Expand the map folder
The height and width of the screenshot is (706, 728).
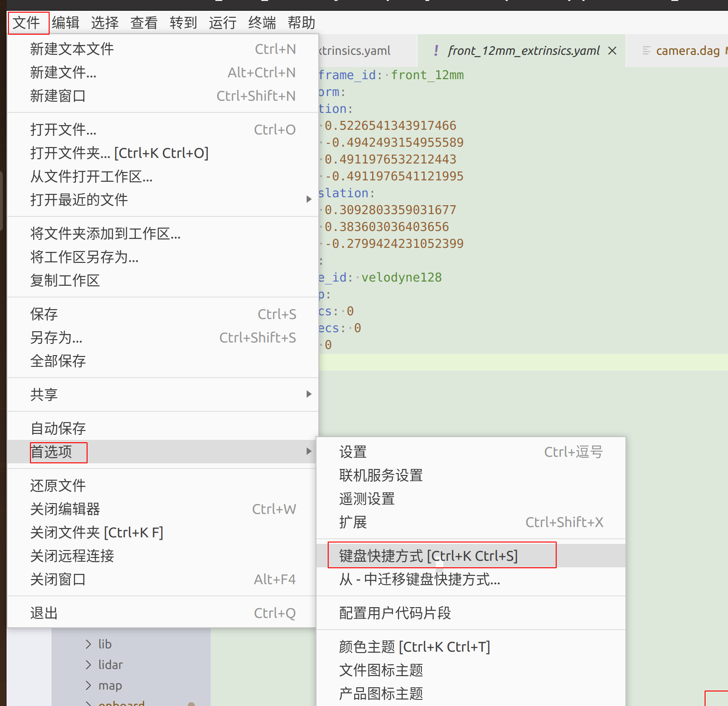[88, 685]
